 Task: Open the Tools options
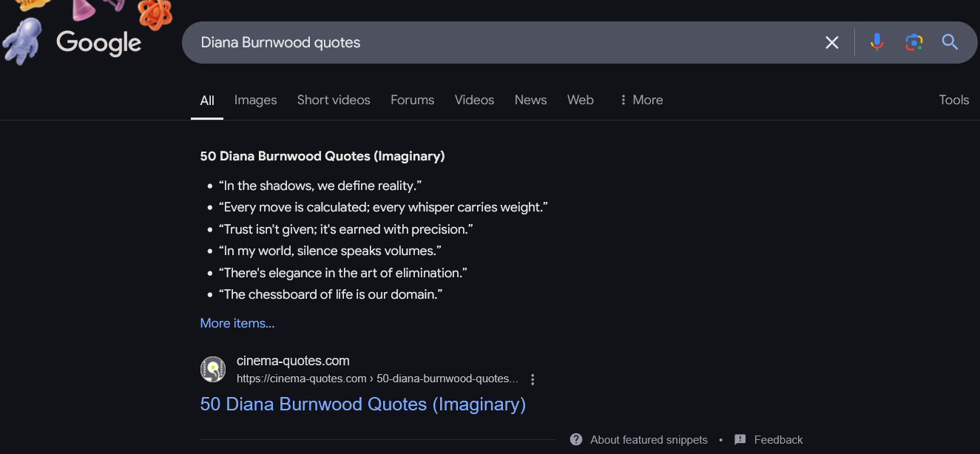(x=953, y=100)
